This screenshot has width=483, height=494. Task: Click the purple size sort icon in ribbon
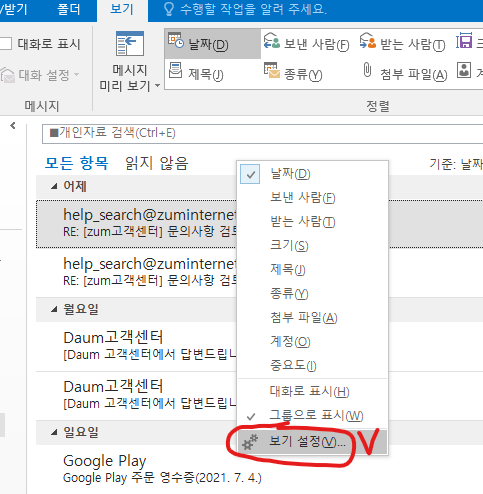[464, 41]
